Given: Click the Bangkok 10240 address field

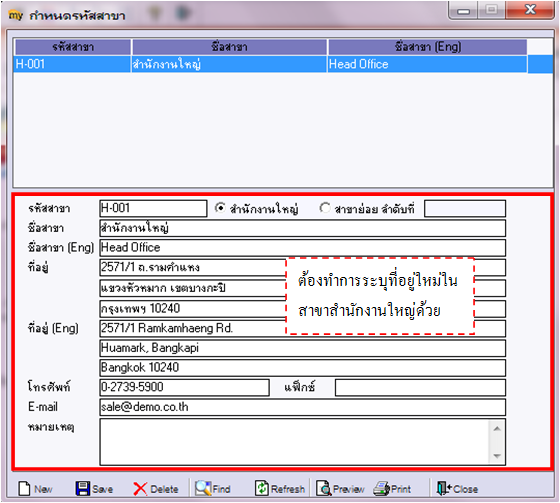Looking at the screenshot, I should tap(302, 368).
